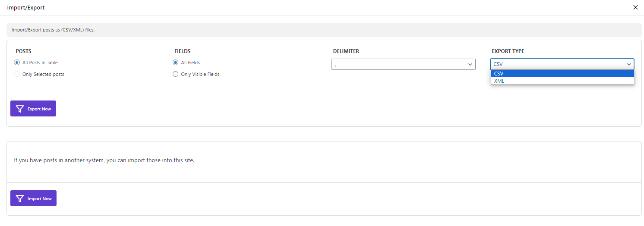644x226 pixels.
Task: Click the EXPORT TYPE heading label
Action: 508,51
